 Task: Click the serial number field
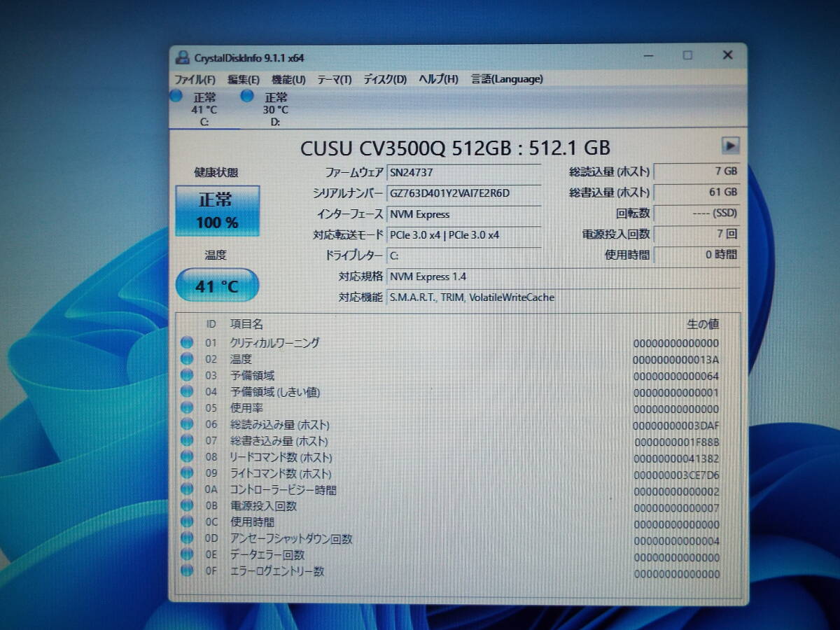pos(463,192)
